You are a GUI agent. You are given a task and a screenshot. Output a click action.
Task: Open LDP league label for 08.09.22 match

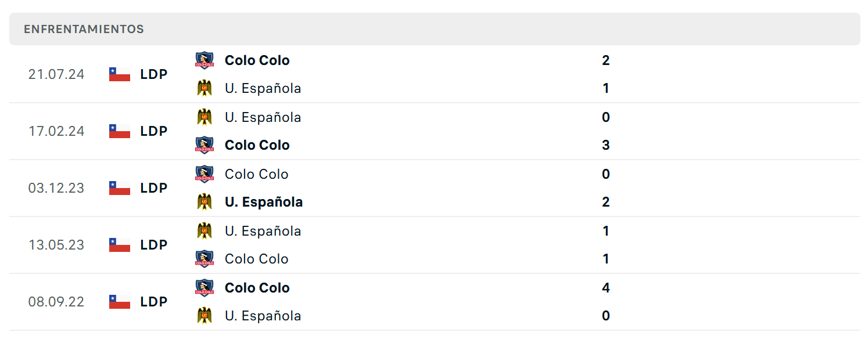tap(154, 302)
